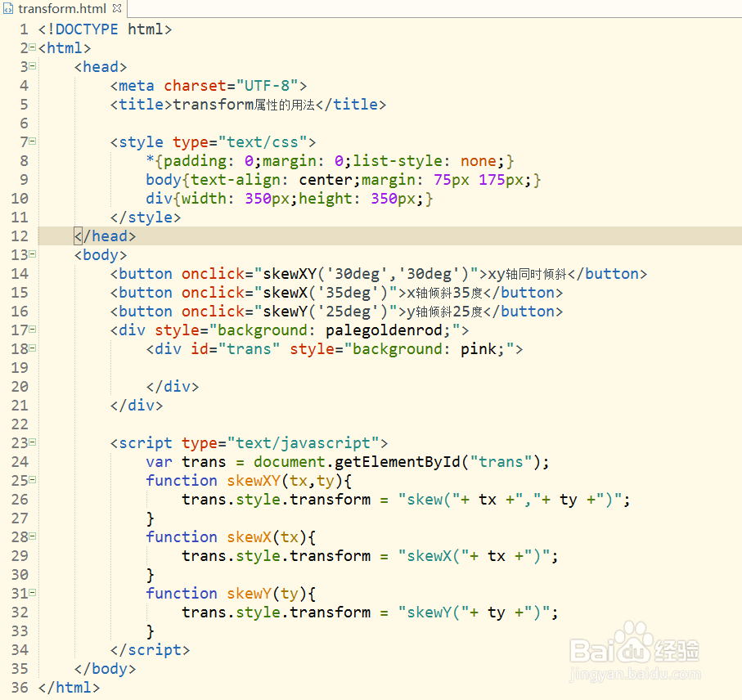Viewport: 742px width, 700px height.
Task: Click line number 36 in the gutter
Action: tap(20, 687)
